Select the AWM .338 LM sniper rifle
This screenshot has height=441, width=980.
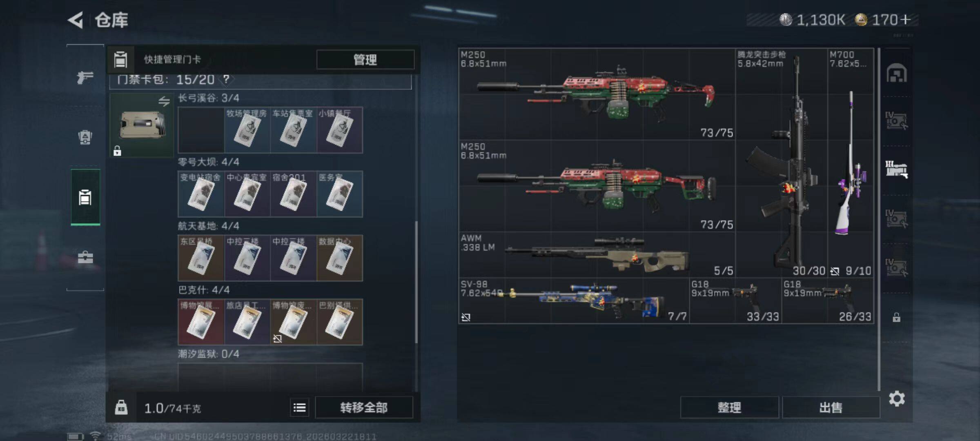[597, 255]
